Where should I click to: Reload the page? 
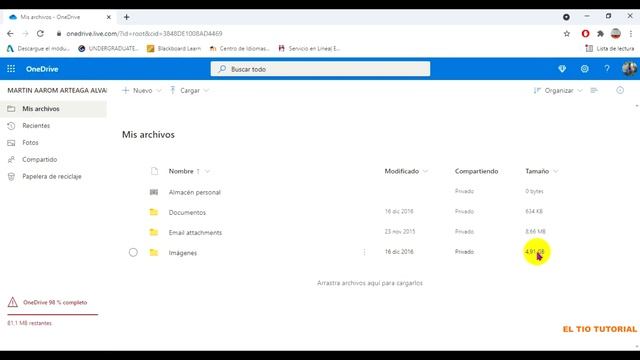40,33
